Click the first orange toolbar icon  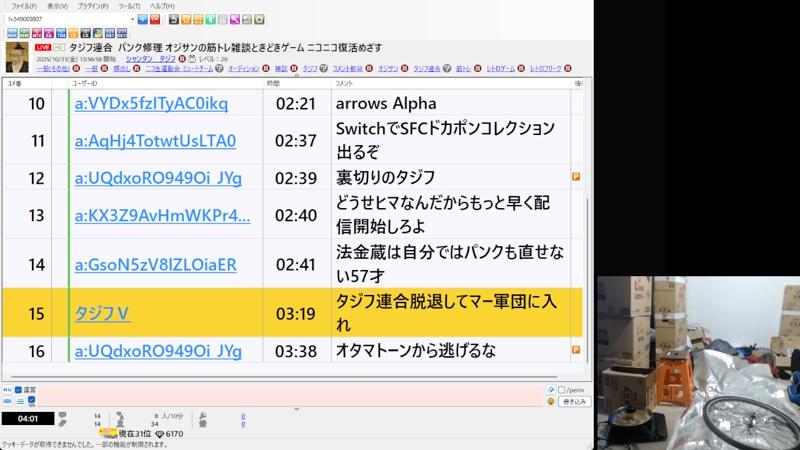pos(186,19)
